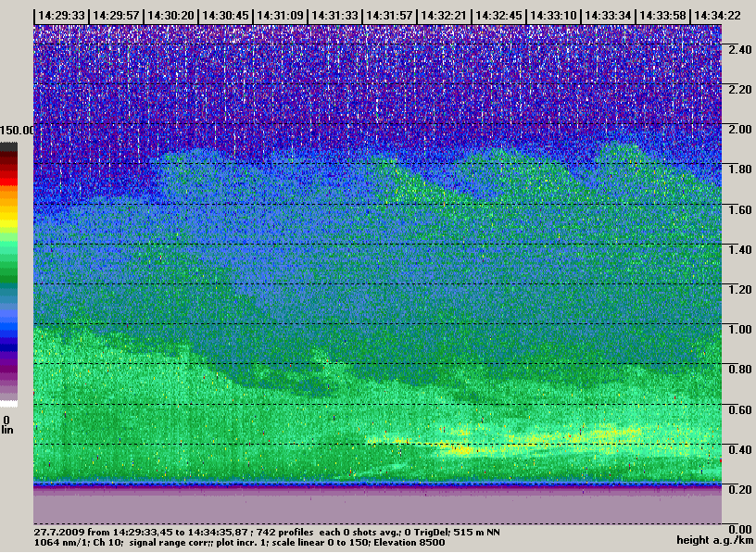The width and height of the screenshot is (756, 553).
Task: Click the 14:29:33 time label
Action: (61, 16)
